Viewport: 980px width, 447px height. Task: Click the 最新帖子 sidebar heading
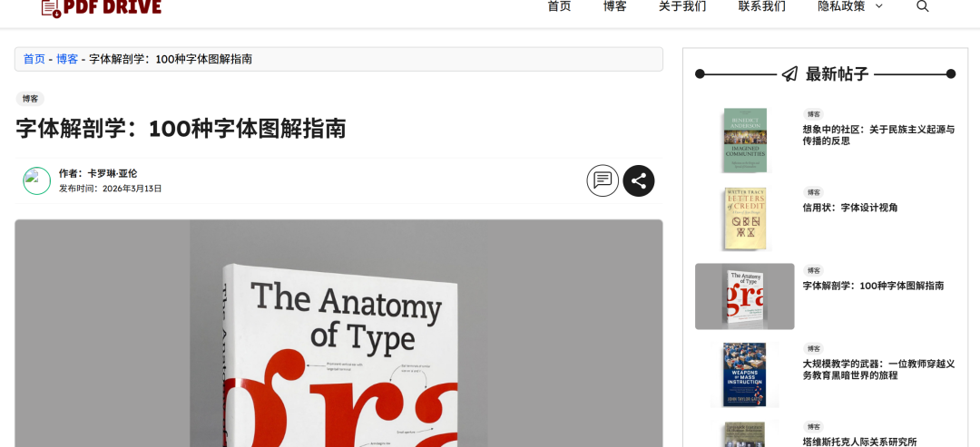[x=837, y=74]
